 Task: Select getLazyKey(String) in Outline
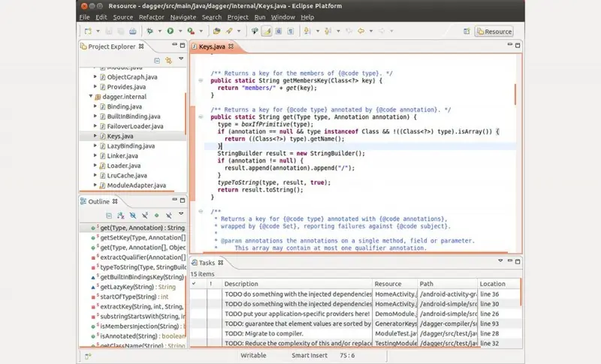pos(137,287)
